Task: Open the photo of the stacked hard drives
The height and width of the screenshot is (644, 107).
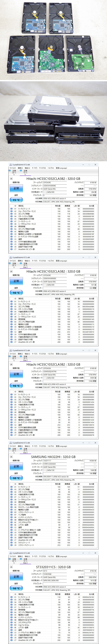Action: [53, 122]
